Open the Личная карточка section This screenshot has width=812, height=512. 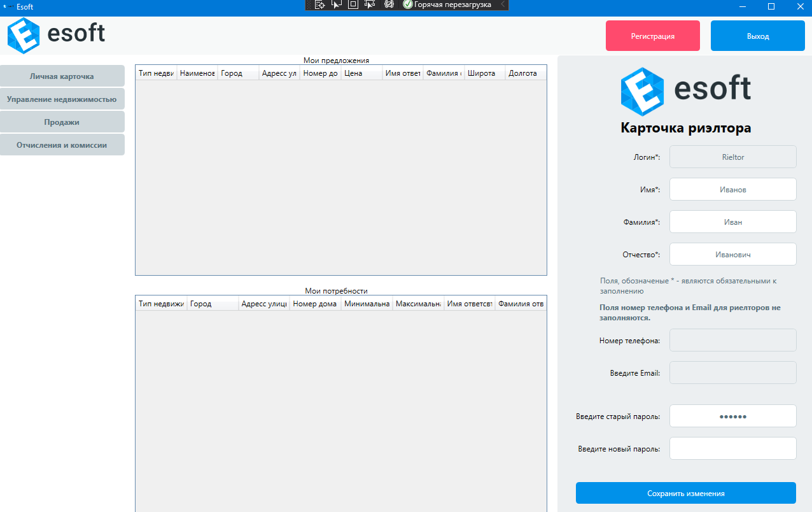click(62, 76)
